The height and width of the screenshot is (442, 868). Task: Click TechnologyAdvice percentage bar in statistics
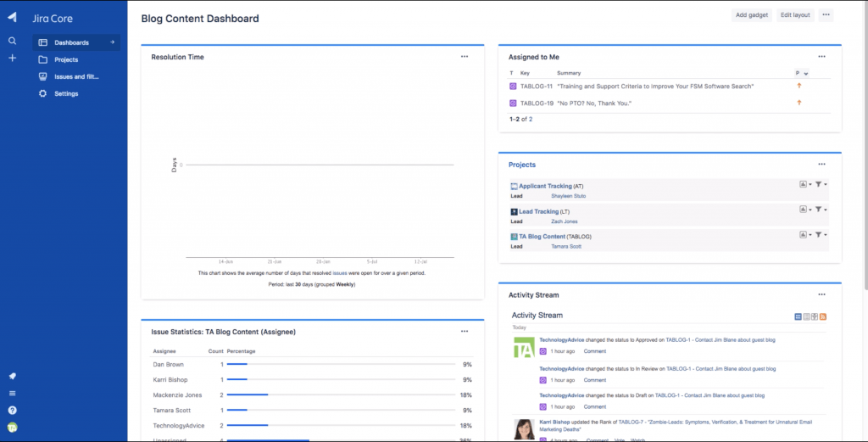[x=341, y=425]
